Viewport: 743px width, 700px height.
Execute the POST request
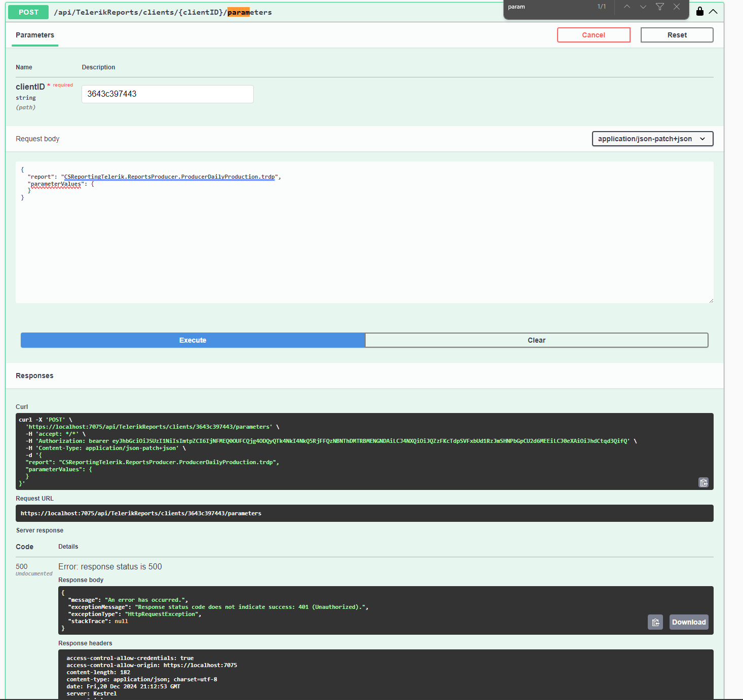coord(192,340)
